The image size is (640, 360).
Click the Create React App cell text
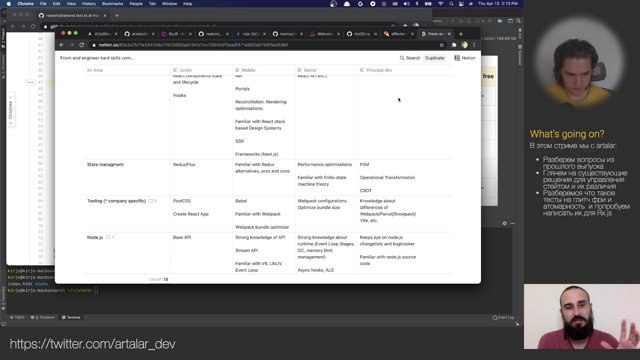(191, 214)
